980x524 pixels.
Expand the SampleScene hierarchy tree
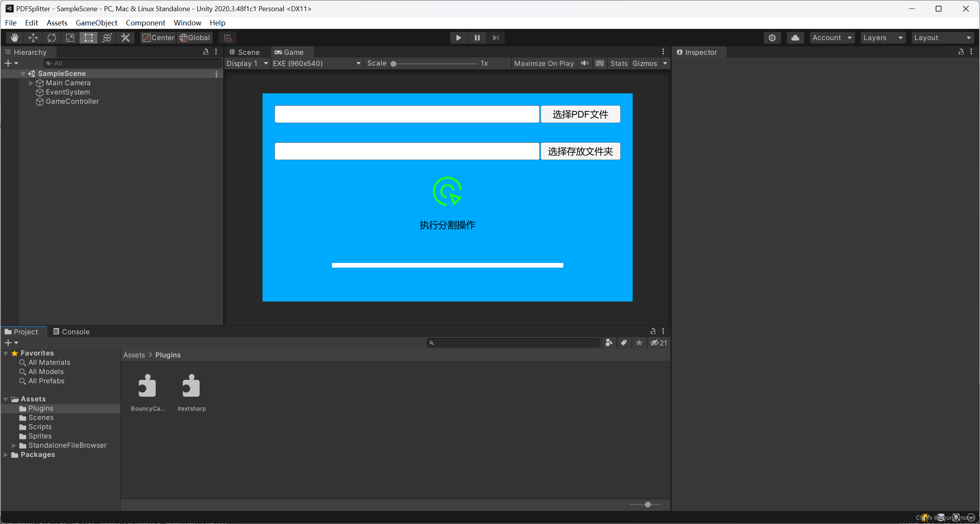point(22,73)
